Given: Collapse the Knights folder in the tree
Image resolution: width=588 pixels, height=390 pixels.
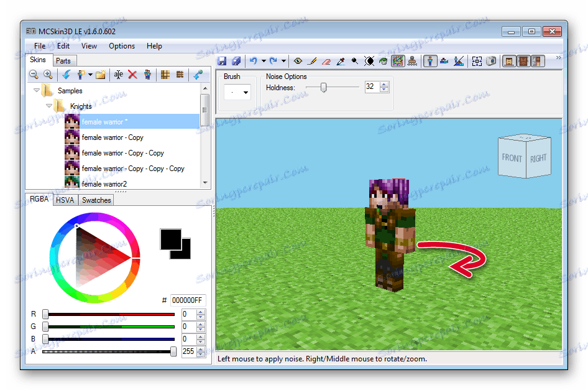Looking at the screenshot, I should pos(48,106).
